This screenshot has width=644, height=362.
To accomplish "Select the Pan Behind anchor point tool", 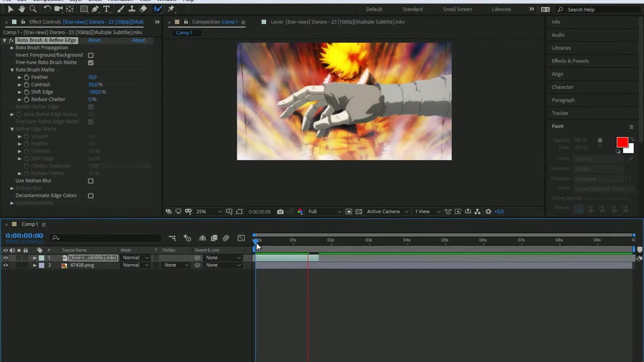I will click(x=70, y=9).
